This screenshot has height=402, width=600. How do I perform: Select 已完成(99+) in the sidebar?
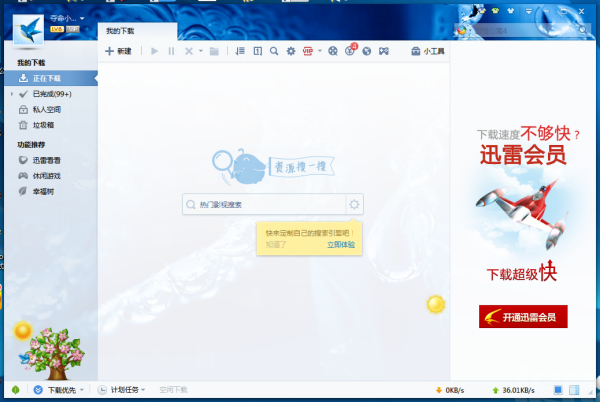(51, 94)
